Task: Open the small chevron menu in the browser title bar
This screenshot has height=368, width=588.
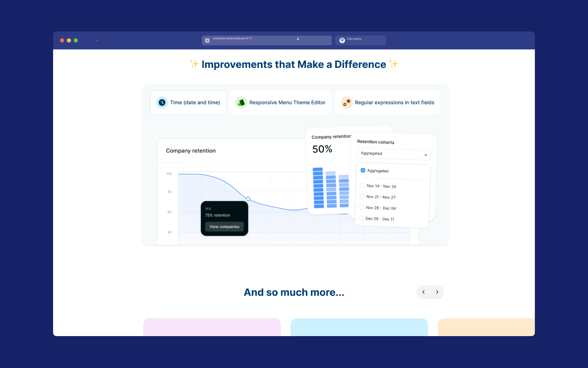Action: click(97, 40)
